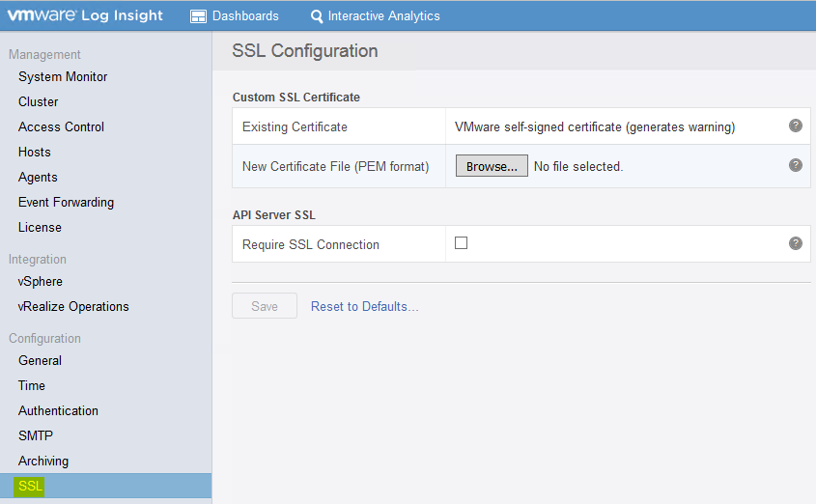The height and width of the screenshot is (504, 816).
Task: Click the 'API Server SSL' heading
Action: pos(273,214)
